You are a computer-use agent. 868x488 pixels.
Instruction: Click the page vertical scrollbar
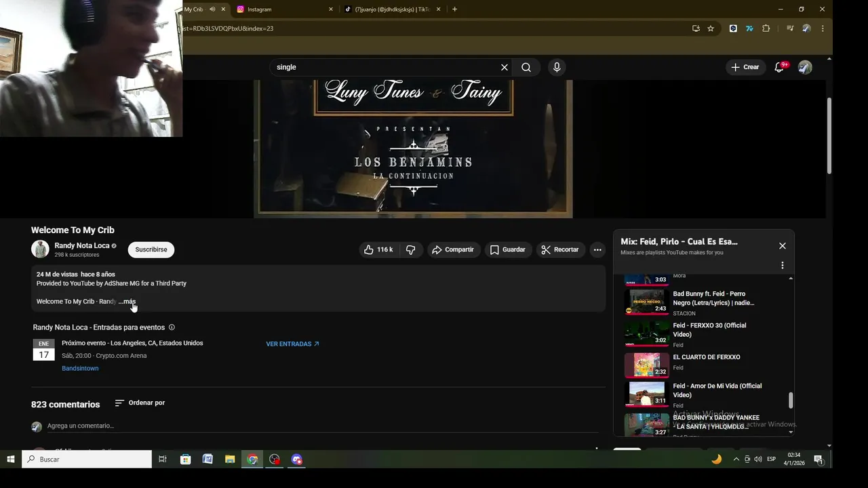(x=829, y=136)
